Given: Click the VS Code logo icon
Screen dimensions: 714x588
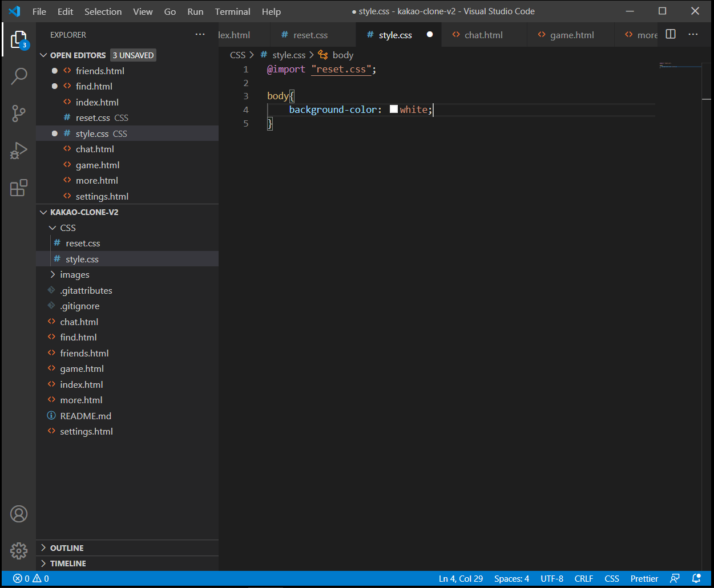Looking at the screenshot, I should [14, 11].
